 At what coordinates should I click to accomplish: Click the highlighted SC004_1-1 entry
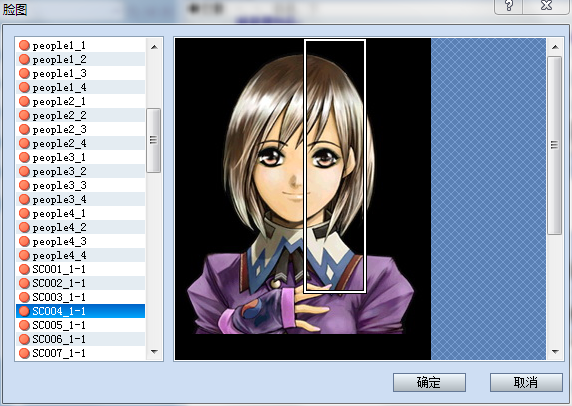click(81, 311)
